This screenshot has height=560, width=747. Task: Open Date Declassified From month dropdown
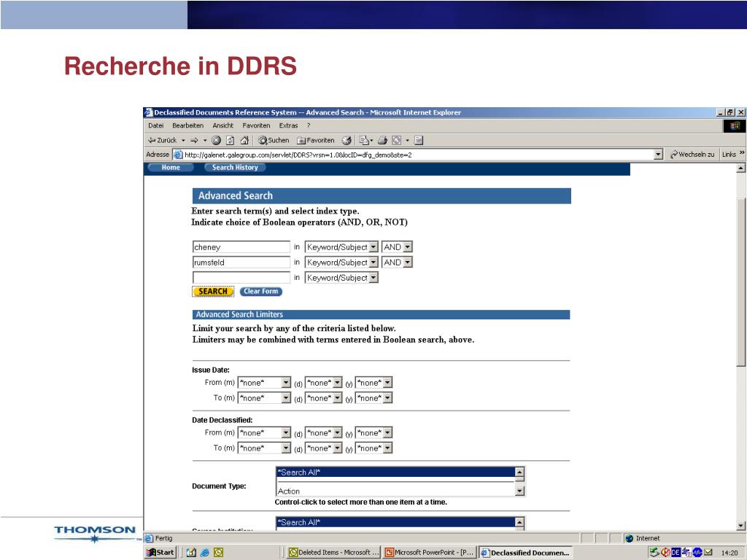click(x=264, y=433)
